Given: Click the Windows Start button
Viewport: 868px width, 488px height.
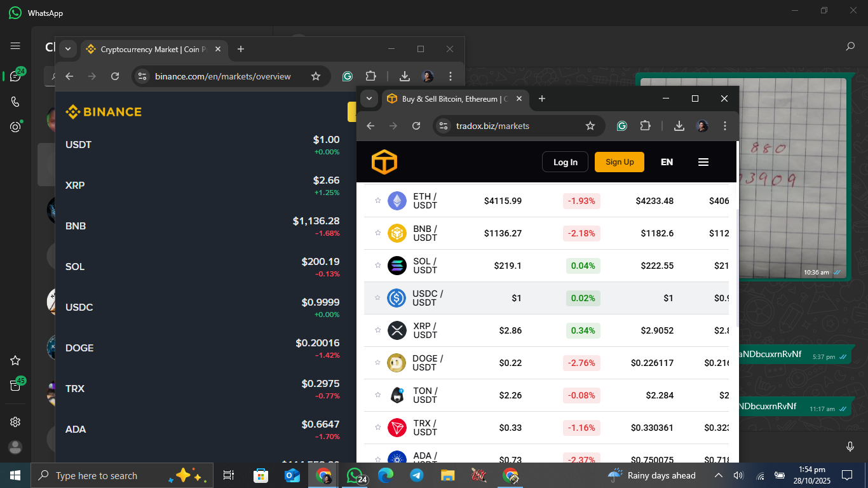Looking at the screenshot, I should [x=15, y=475].
